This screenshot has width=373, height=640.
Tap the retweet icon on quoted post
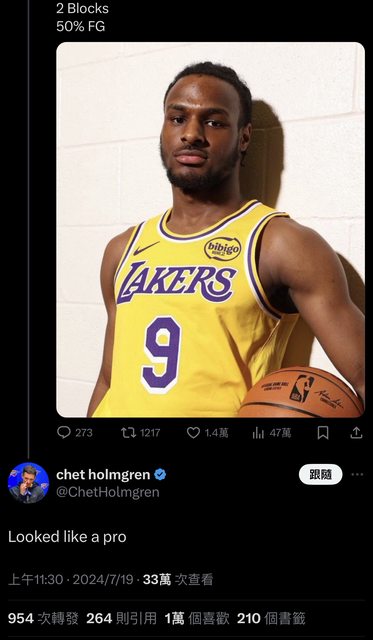[129, 433]
